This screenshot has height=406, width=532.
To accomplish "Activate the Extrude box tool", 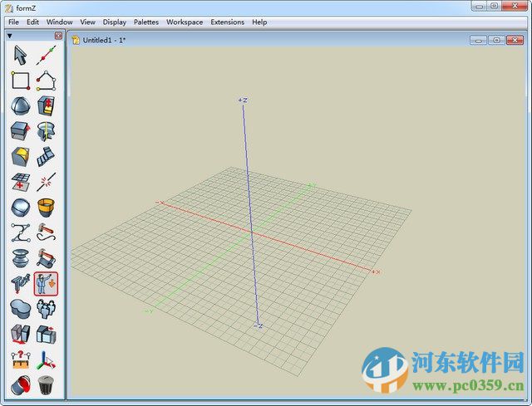I will (x=20, y=131).
